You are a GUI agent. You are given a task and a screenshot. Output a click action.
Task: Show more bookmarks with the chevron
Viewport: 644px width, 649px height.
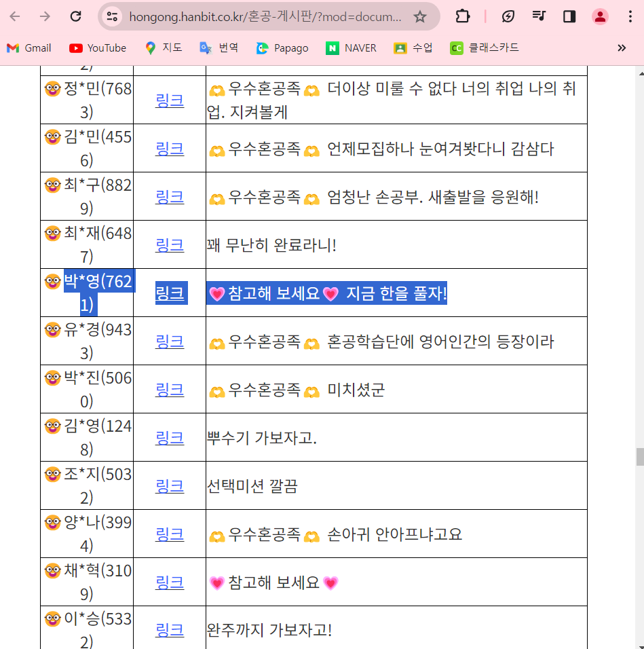point(621,48)
